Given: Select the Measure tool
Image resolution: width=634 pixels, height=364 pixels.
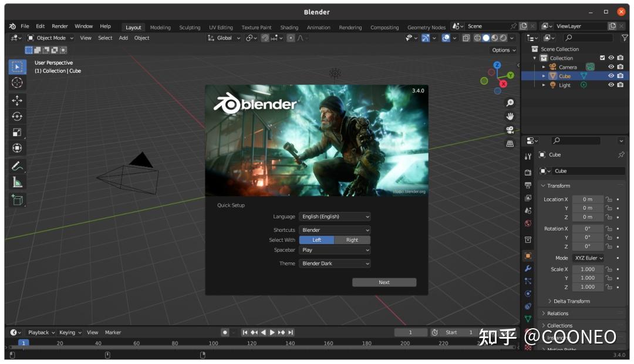Looking at the screenshot, I should [17, 182].
